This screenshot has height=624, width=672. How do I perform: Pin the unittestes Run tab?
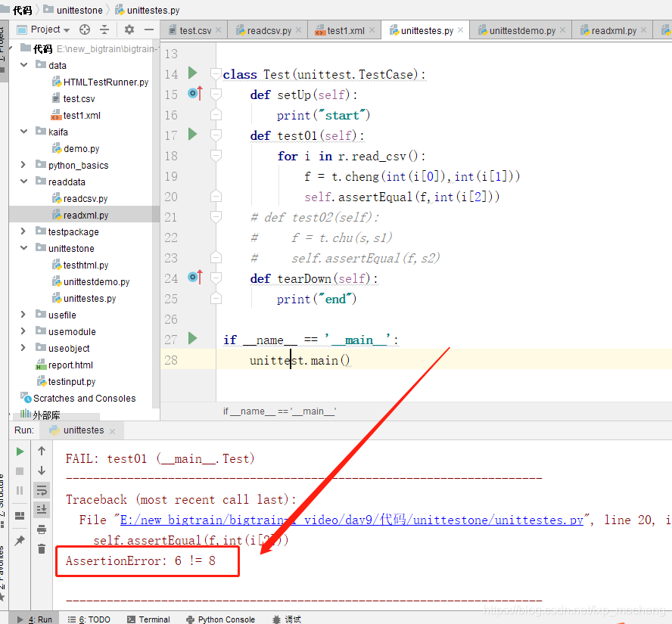pos(20,541)
